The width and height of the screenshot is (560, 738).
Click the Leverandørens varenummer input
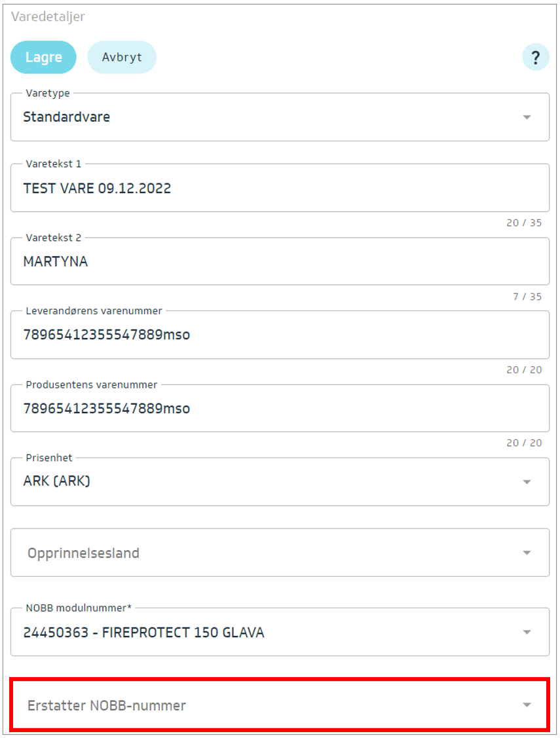279,335
